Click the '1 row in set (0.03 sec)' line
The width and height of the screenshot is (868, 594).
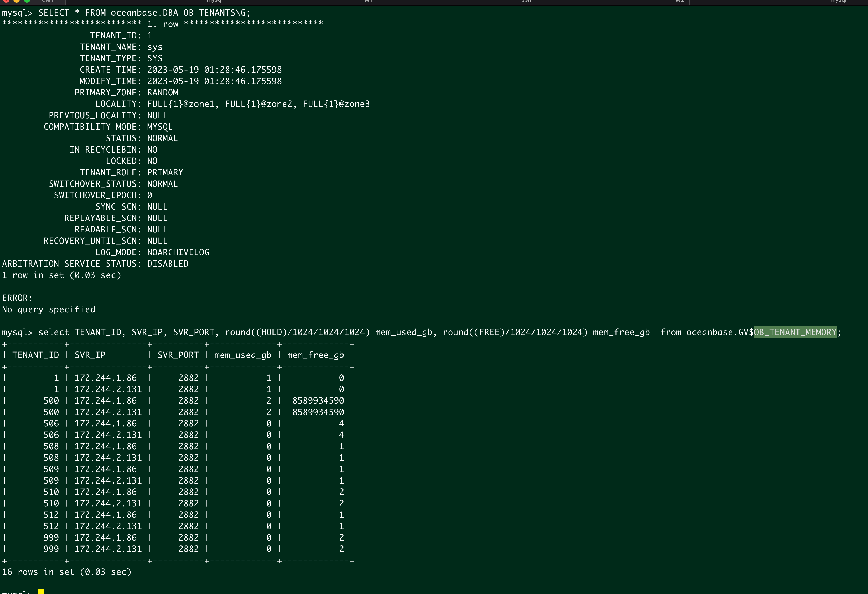pos(62,275)
